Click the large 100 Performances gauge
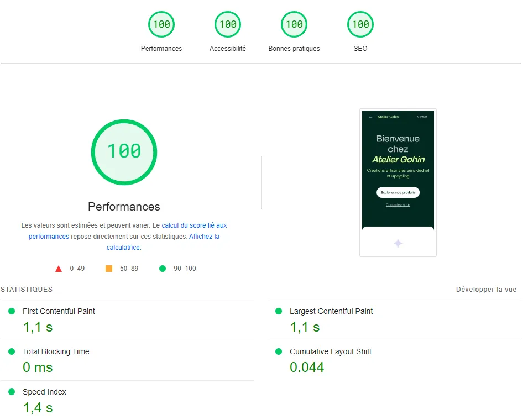 point(124,152)
